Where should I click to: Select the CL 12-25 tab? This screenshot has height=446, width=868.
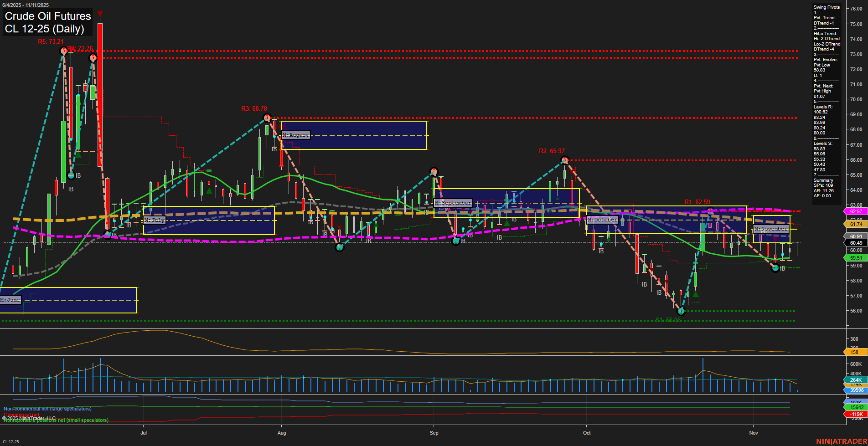(11, 441)
